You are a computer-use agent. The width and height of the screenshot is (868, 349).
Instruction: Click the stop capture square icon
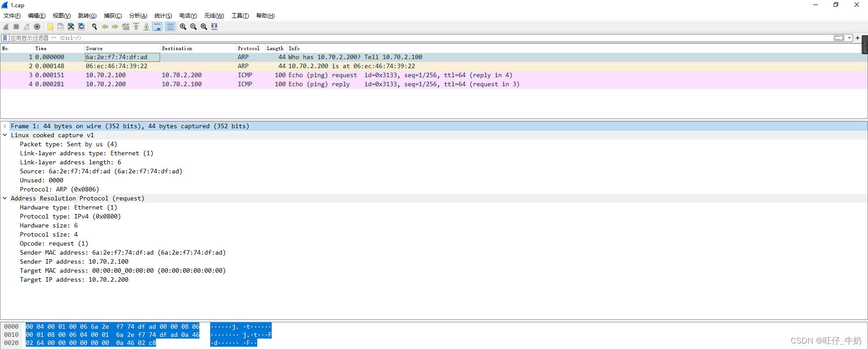[16, 27]
